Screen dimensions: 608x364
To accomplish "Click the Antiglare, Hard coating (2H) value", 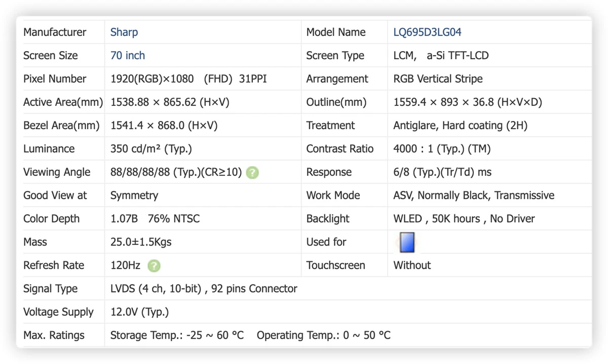I will (x=460, y=125).
